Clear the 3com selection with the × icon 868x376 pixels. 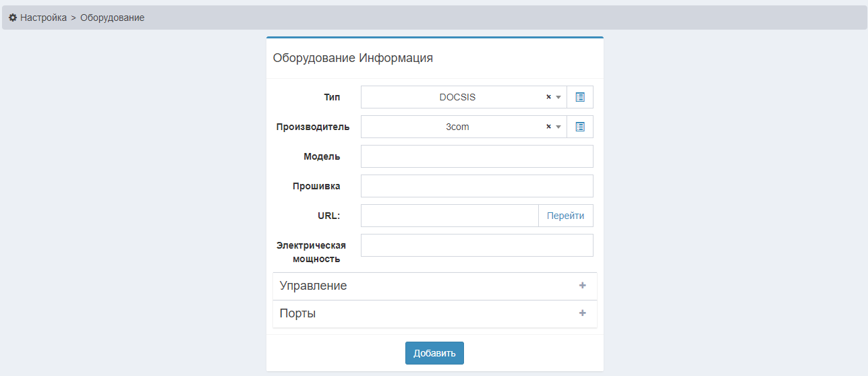tap(548, 127)
